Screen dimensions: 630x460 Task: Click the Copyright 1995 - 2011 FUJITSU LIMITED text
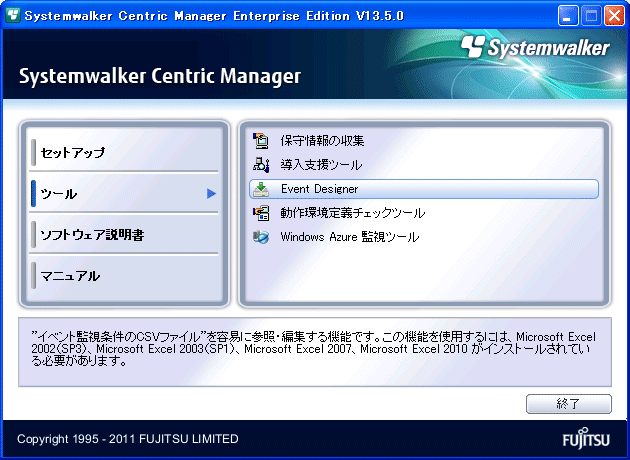[x=128, y=439]
